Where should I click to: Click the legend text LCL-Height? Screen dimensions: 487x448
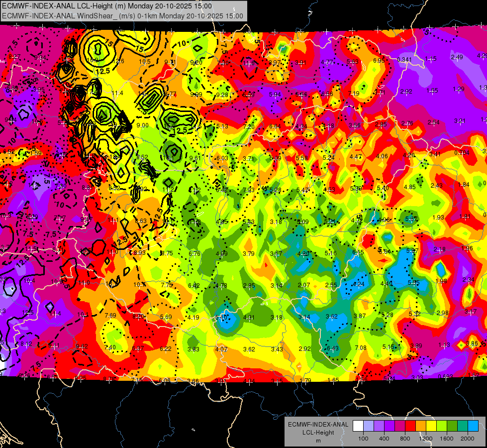(x=318, y=433)
